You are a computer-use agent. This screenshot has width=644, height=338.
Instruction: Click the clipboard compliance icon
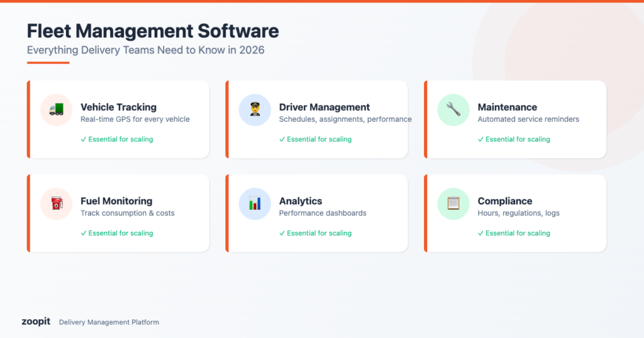[x=453, y=204]
